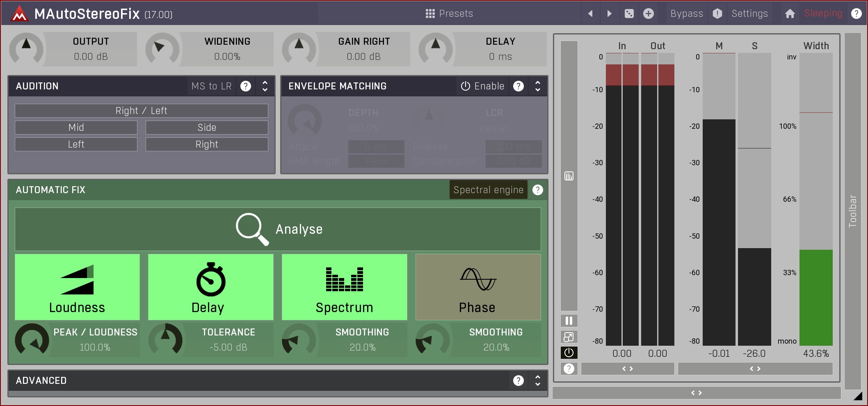Viewport: 868px width, 406px height.
Task: Go to next preset arrow
Action: tap(609, 14)
